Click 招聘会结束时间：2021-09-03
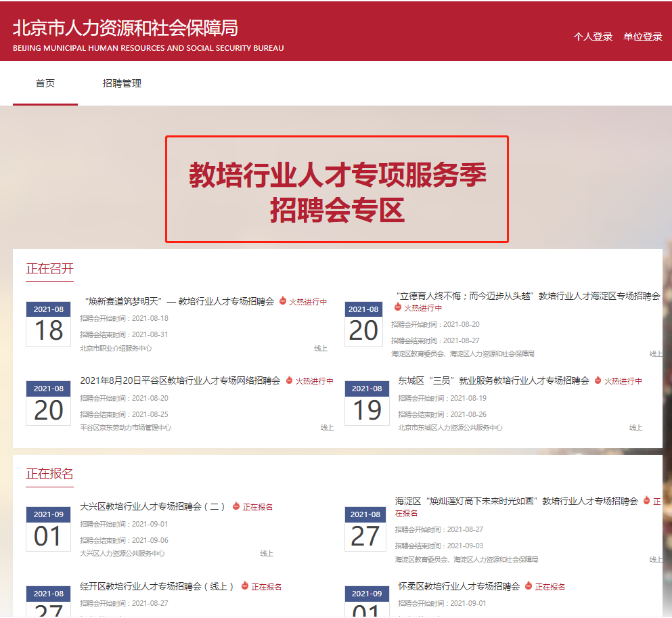 439,546
